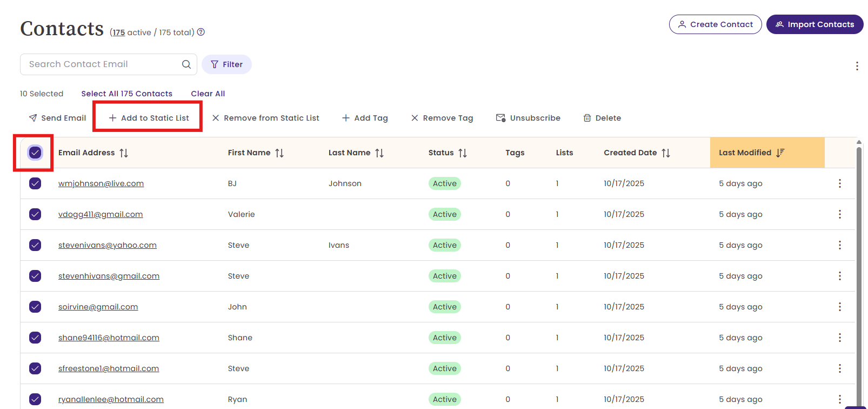Uncheck the stevenivans@yahoo.com row checkbox
Screen dimensions: 868x409
pyautogui.click(x=35, y=245)
